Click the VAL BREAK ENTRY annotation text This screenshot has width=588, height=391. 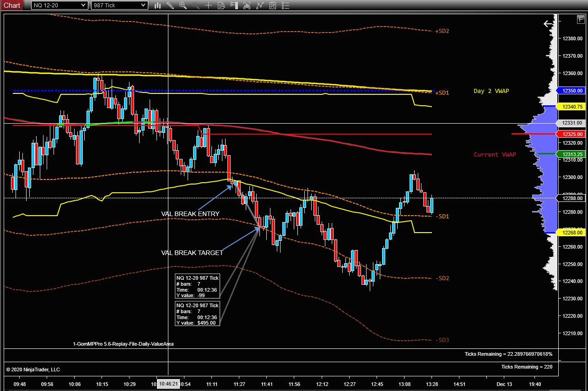pos(190,214)
